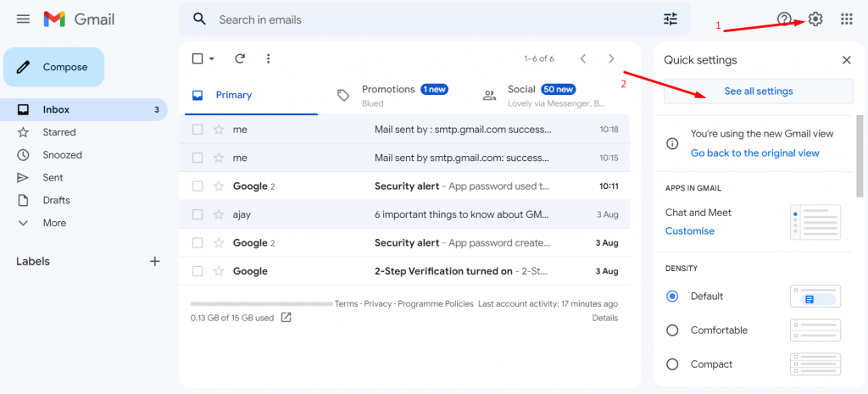The width and height of the screenshot is (868, 394).
Task: Click the Compose button
Action: [53, 67]
